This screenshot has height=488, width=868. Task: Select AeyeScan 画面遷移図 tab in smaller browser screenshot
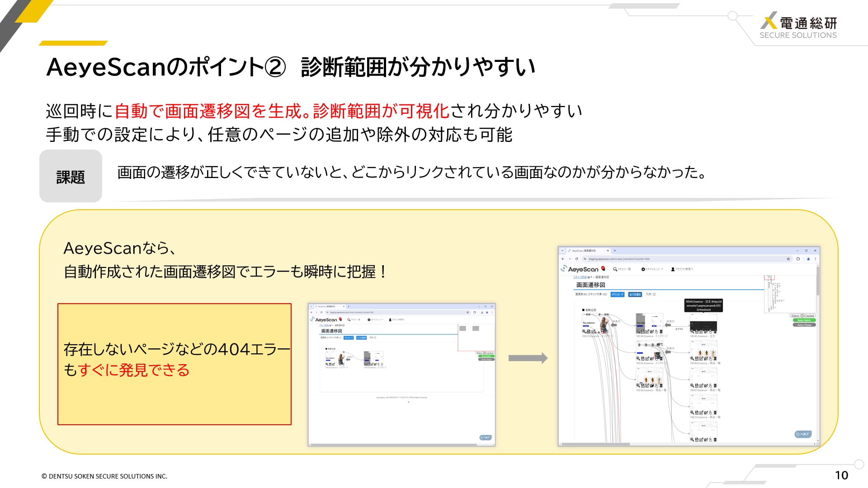330,306
